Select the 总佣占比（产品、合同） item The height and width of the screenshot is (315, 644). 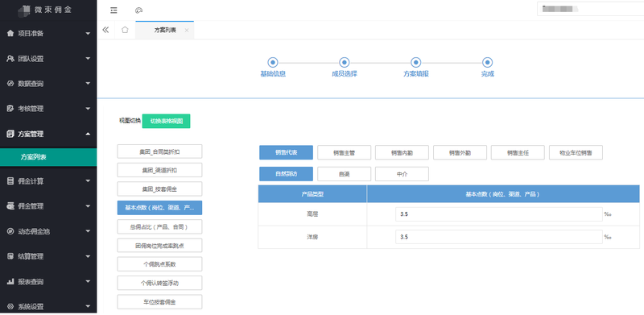tap(159, 226)
